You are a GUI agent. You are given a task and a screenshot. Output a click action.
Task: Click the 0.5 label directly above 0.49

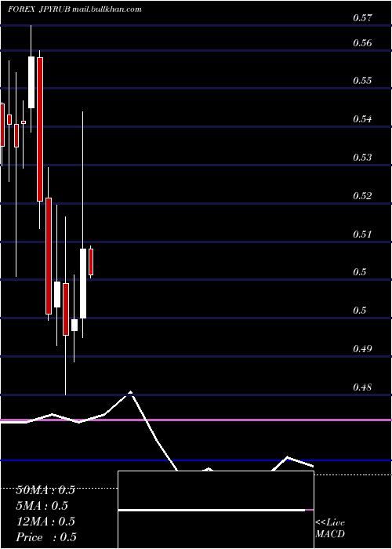click(359, 311)
